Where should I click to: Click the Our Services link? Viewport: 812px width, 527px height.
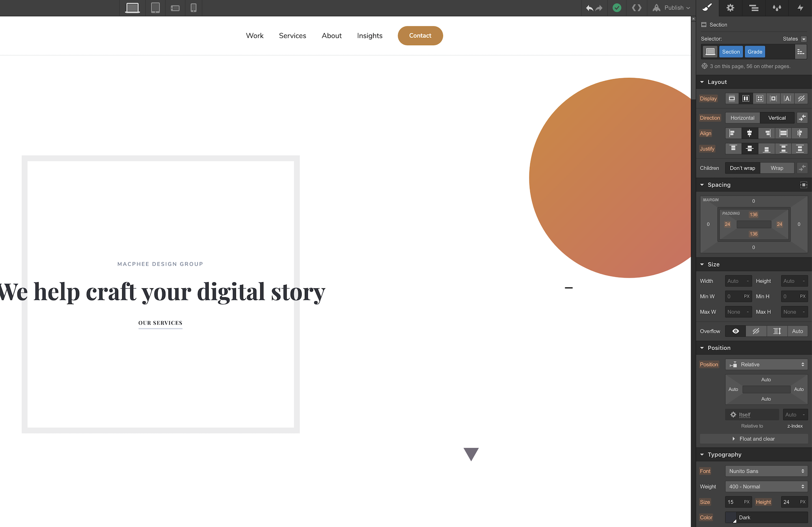tap(160, 323)
